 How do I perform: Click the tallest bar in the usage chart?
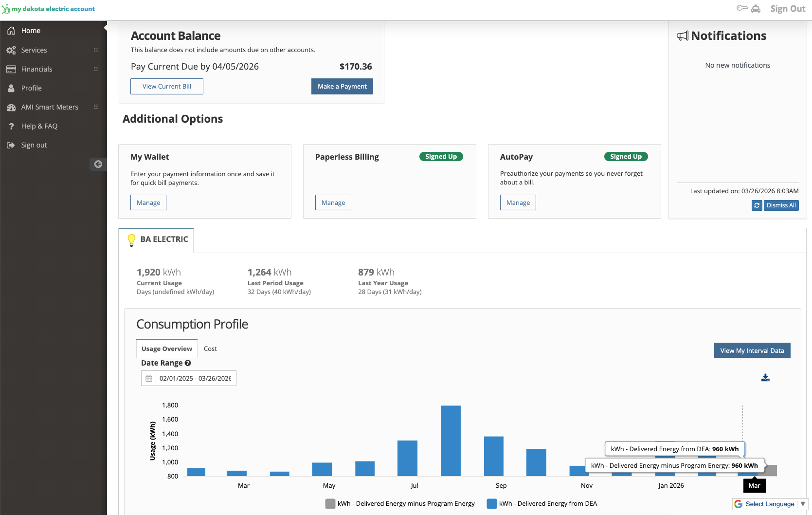pyautogui.click(x=451, y=441)
